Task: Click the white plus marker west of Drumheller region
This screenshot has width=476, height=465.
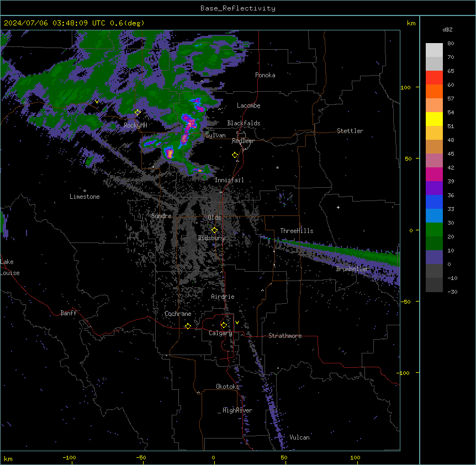Action: pos(338,207)
